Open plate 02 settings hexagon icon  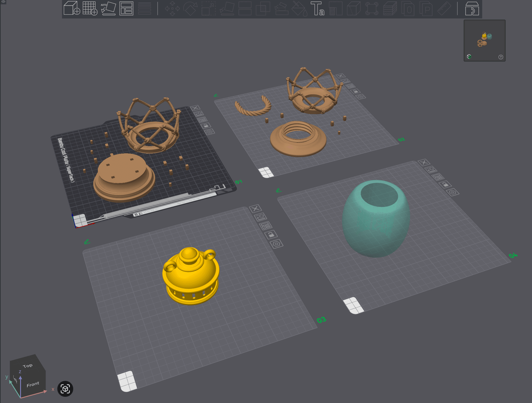pos(360,97)
